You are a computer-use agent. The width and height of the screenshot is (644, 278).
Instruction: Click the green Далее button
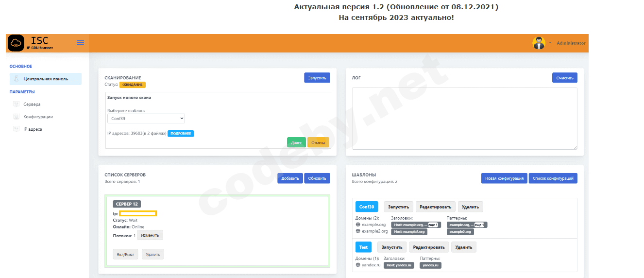coord(296,142)
